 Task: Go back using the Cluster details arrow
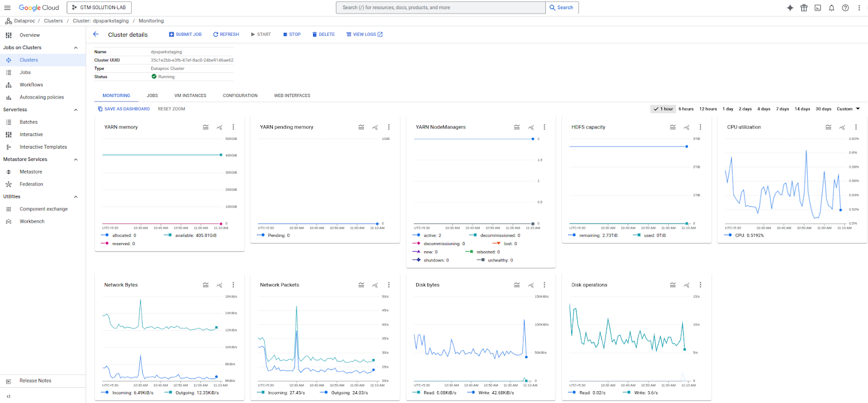(96, 34)
